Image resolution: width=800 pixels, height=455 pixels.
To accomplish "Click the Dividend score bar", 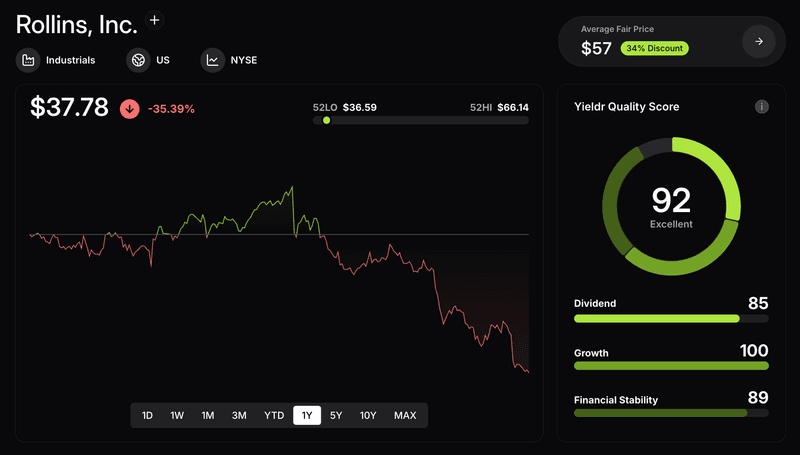I will pyautogui.click(x=671, y=319).
